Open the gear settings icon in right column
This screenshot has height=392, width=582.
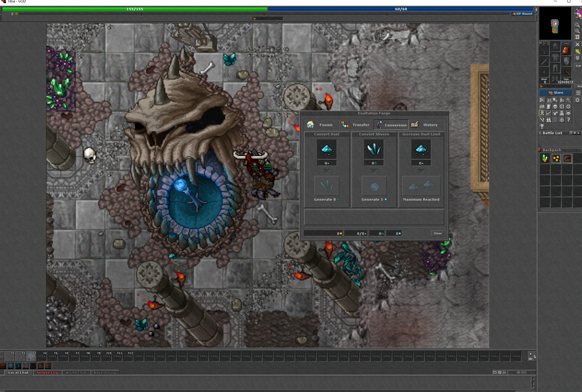[x=578, y=100]
